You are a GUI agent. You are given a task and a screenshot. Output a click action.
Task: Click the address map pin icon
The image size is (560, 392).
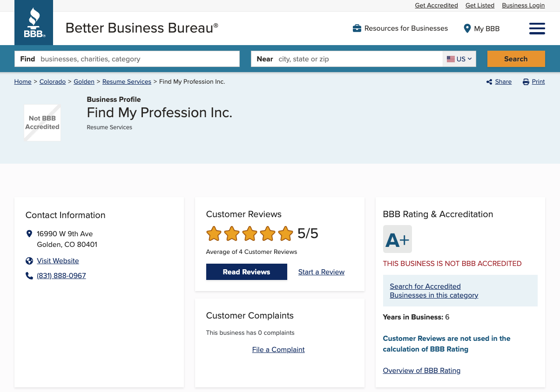point(29,234)
